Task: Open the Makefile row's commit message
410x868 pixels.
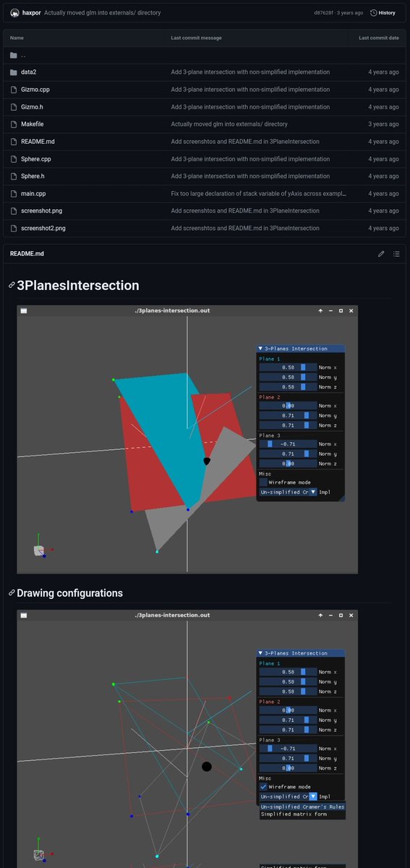Action: (x=229, y=124)
